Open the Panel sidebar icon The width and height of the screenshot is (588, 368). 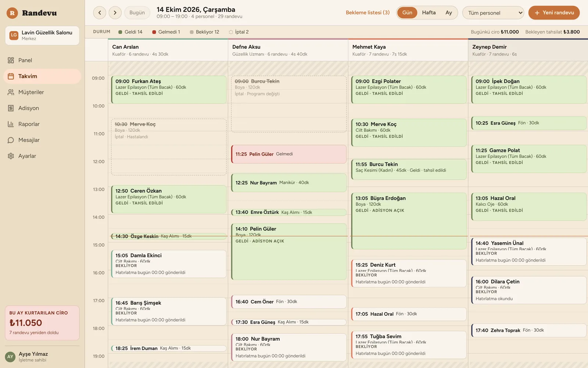point(11,60)
